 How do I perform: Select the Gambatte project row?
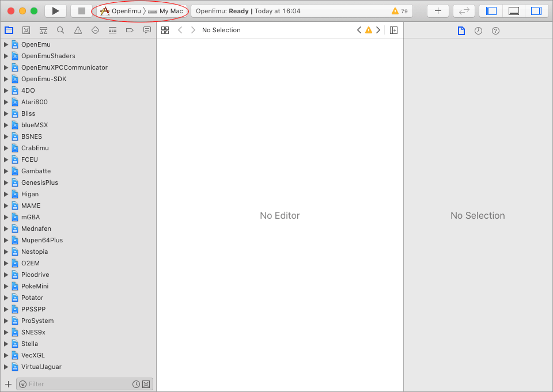(x=78, y=171)
